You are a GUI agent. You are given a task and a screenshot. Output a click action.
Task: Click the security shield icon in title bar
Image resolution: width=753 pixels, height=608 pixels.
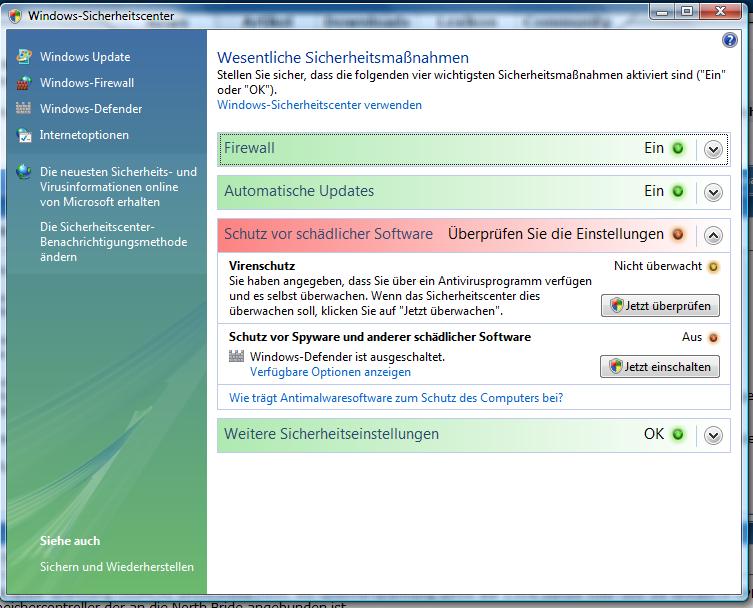coord(15,16)
